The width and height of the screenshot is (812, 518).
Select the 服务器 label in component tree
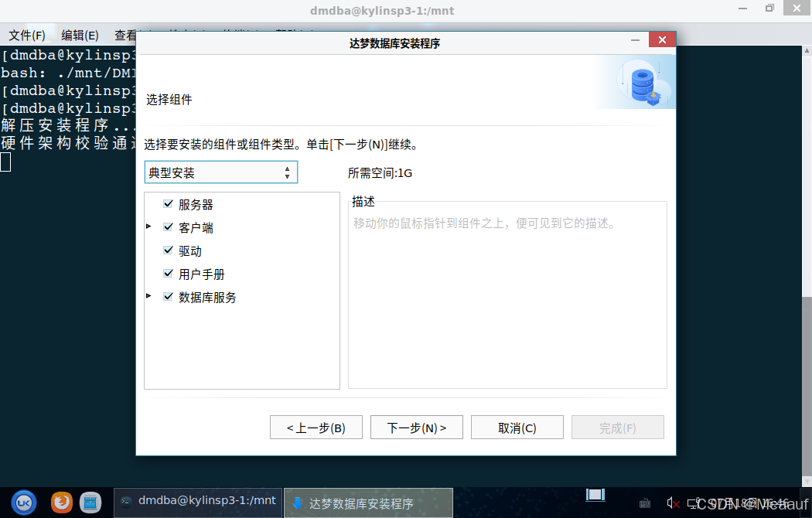point(196,204)
